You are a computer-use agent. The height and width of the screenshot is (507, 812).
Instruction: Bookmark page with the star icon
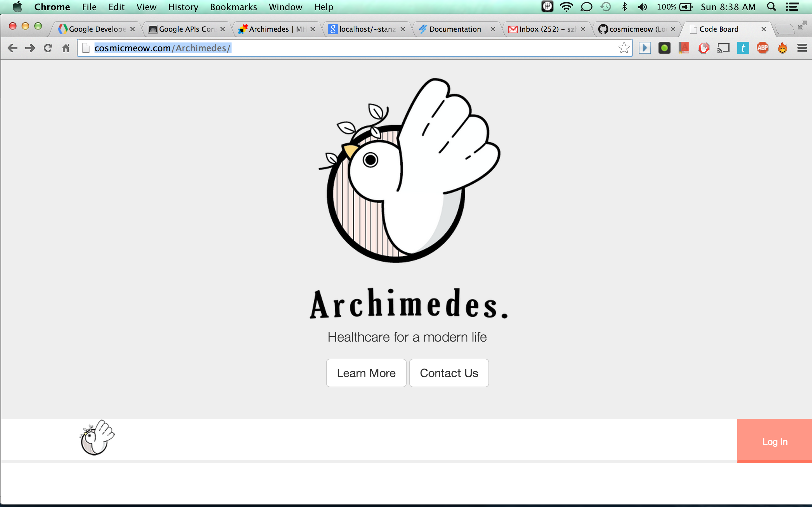click(624, 48)
